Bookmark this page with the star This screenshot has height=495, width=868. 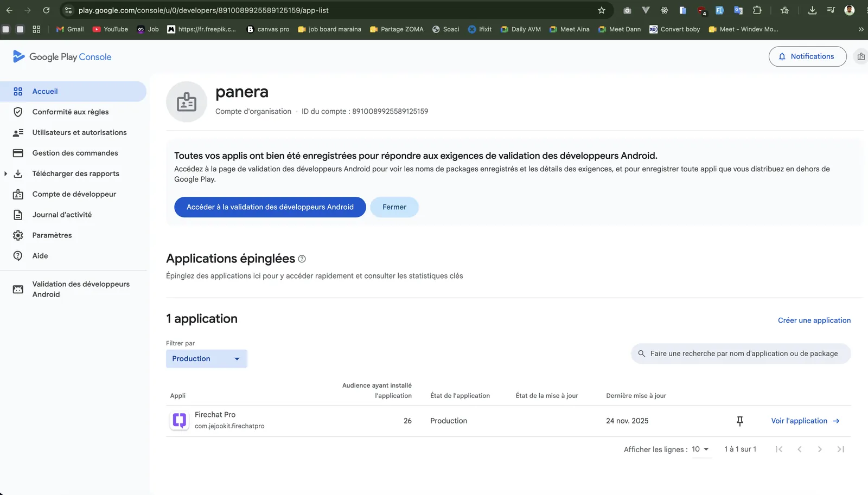click(601, 10)
